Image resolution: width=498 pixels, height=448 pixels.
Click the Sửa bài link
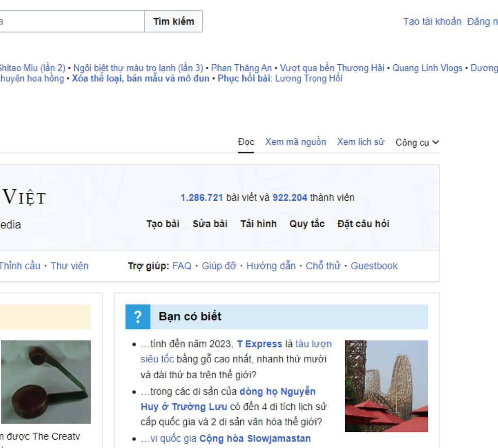(x=210, y=224)
